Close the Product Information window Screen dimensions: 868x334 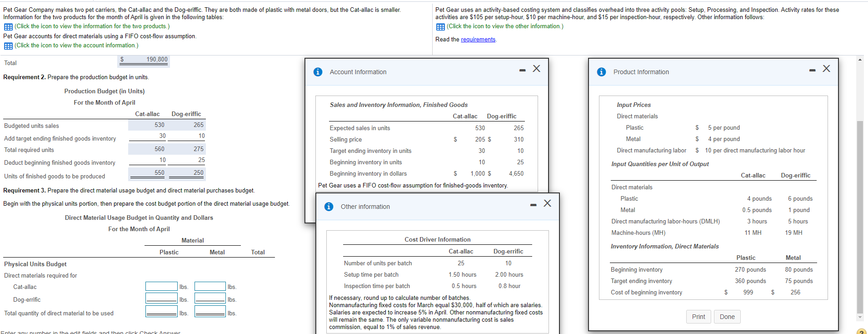(827, 69)
